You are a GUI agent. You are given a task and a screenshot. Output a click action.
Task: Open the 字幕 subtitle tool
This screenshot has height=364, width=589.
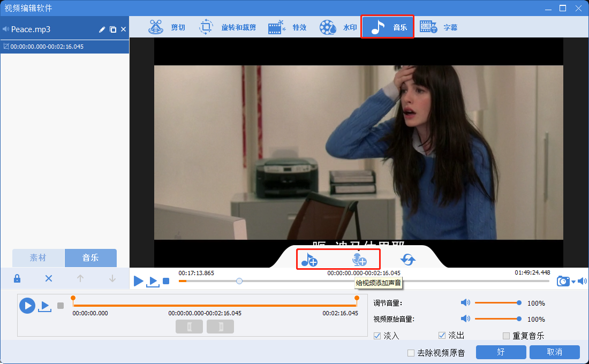[x=439, y=27]
